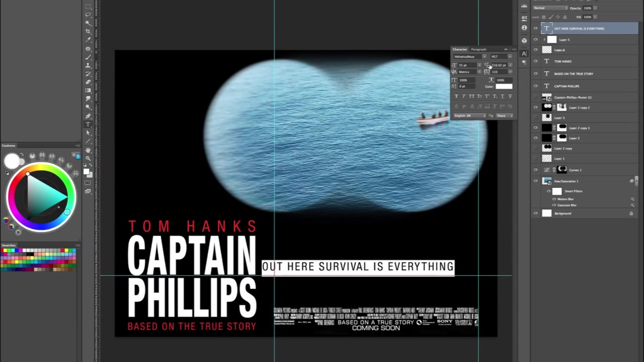Select the Gradient tool
The width and height of the screenshot is (644, 362).
coord(88,90)
